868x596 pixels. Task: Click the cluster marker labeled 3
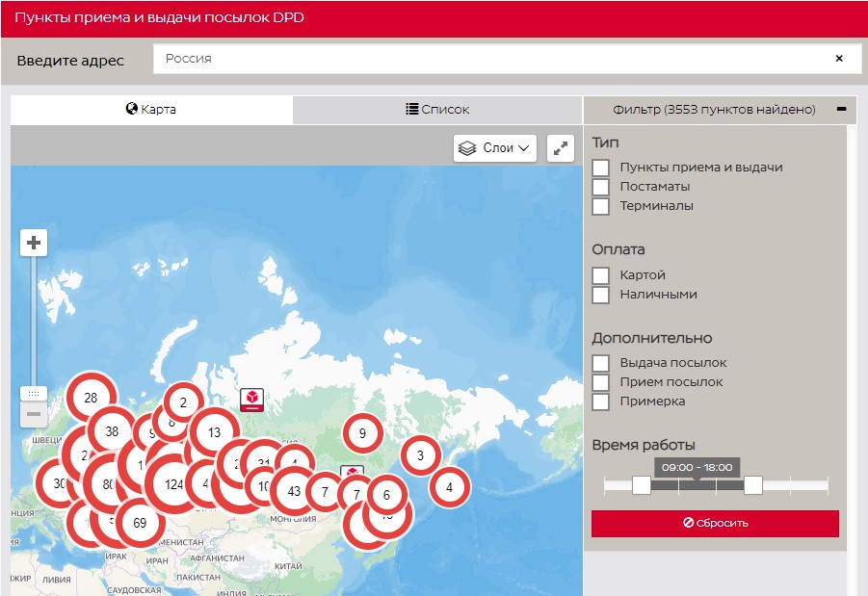[x=421, y=455]
